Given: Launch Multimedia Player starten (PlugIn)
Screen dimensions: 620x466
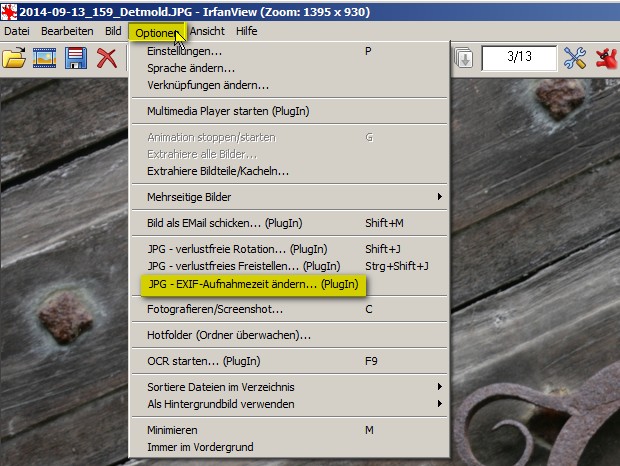Looking at the screenshot, I should tap(291, 111).
